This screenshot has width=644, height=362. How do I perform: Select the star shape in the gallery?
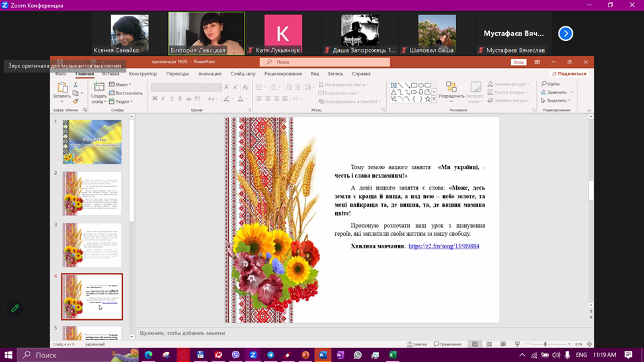click(428, 99)
